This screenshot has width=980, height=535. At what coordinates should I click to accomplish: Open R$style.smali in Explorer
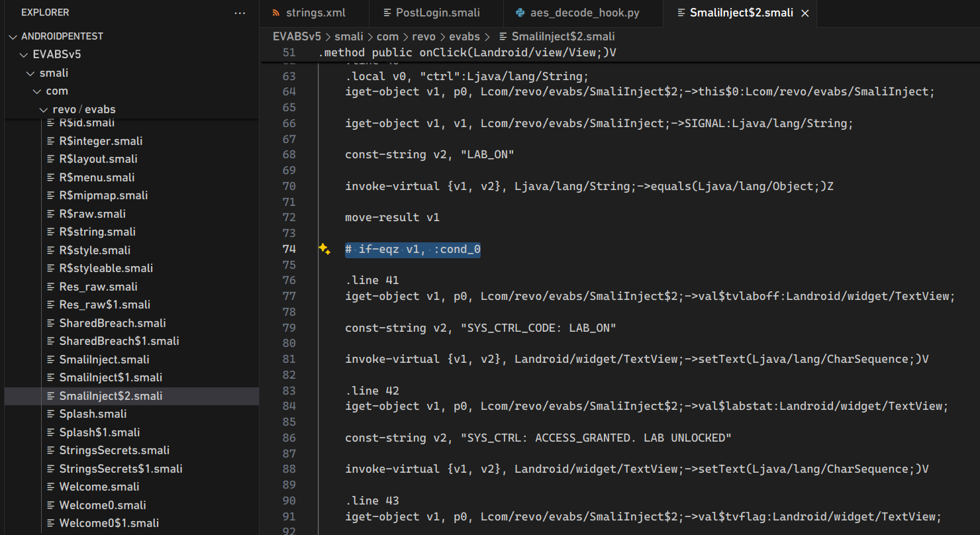(95, 250)
